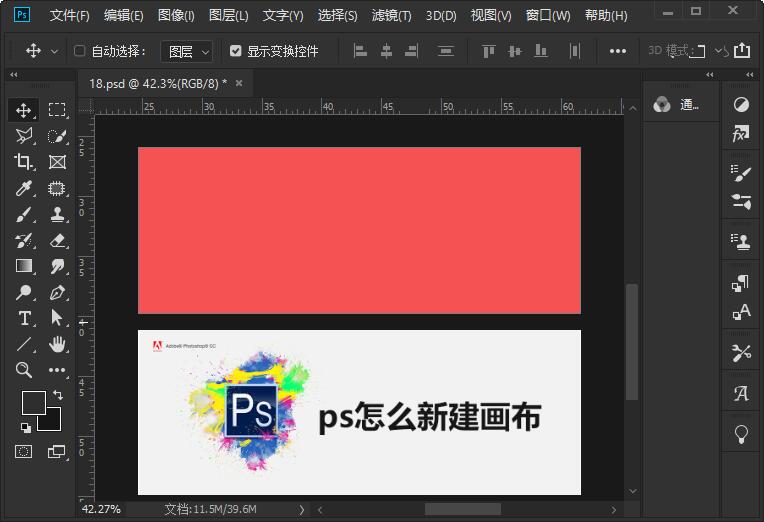Open the Tool Presets panel icon
Viewport: 764px width, 522px height.
(741, 353)
